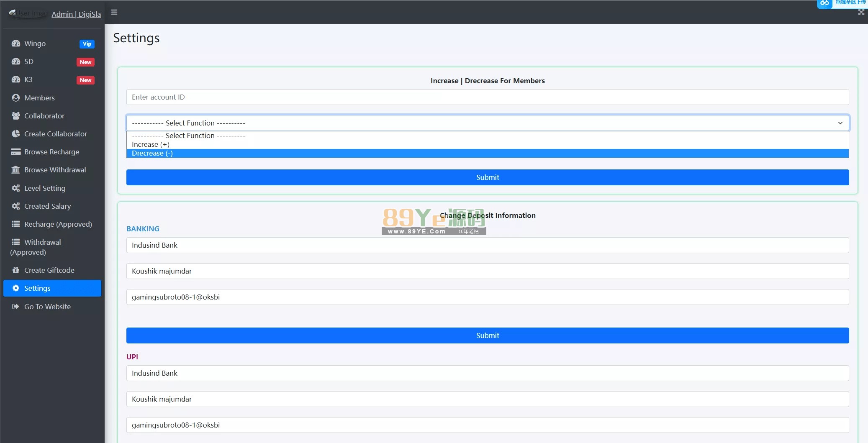This screenshot has width=868, height=443.
Task: Open the Level Setting menu item
Action: click(x=45, y=188)
